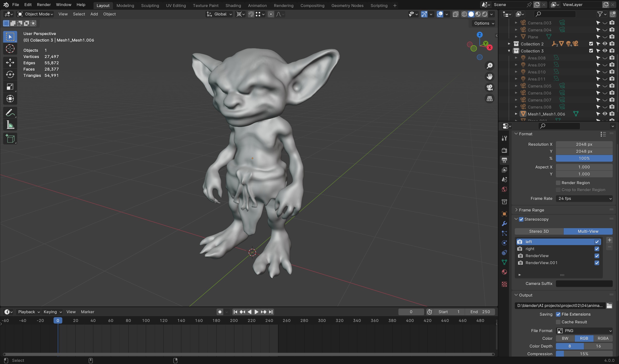The width and height of the screenshot is (619, 364).
Task: Open the World properties tab
Action: point(504,189)
